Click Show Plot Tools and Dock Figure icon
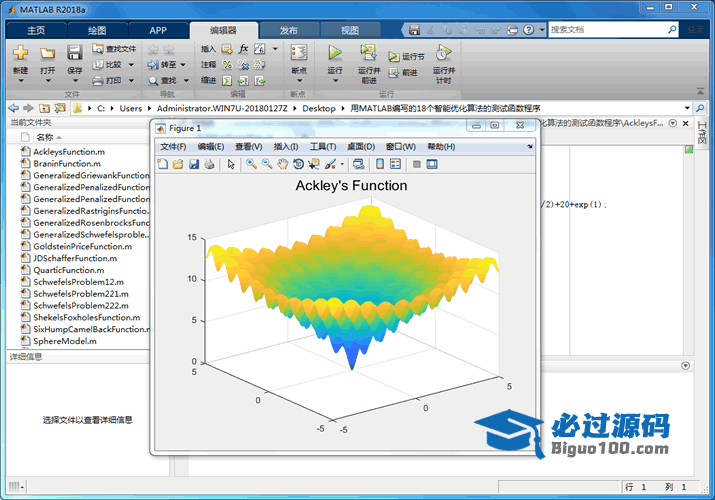This screenshot has width=715, height=500. click(x=432, y=164)
